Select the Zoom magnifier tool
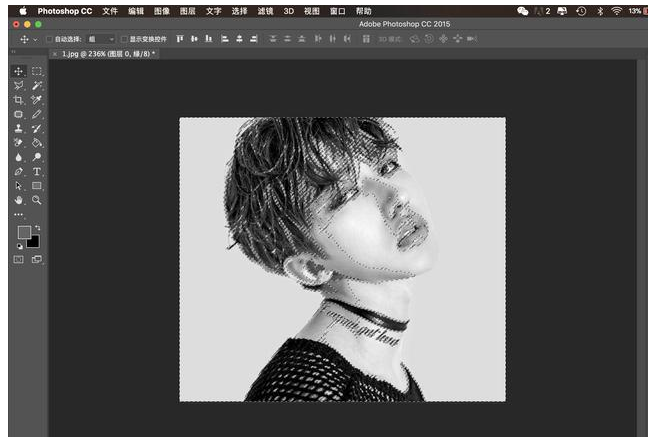Image resolution: width=648 pixels, height=437 pixels. 37,200
